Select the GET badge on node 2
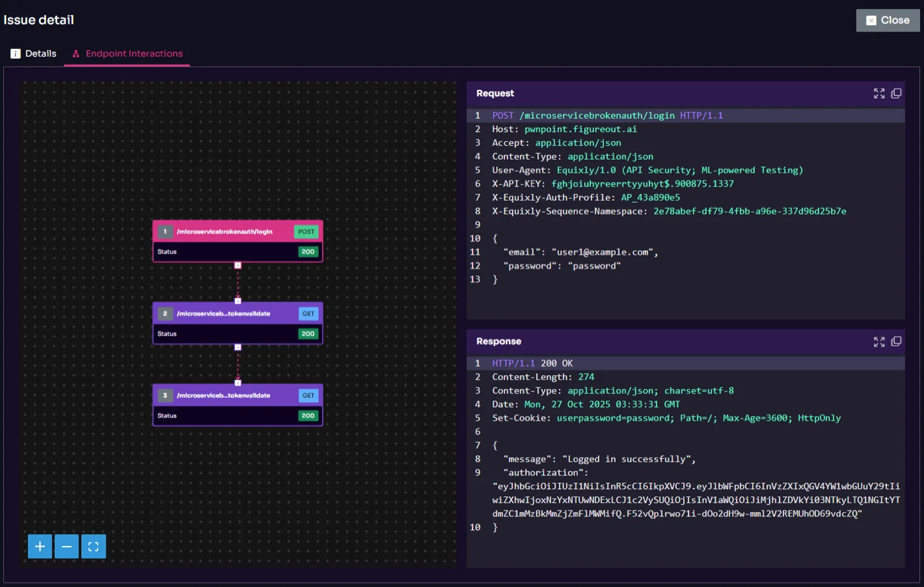This screenshot has height=587, width=924. coord(308,314)
